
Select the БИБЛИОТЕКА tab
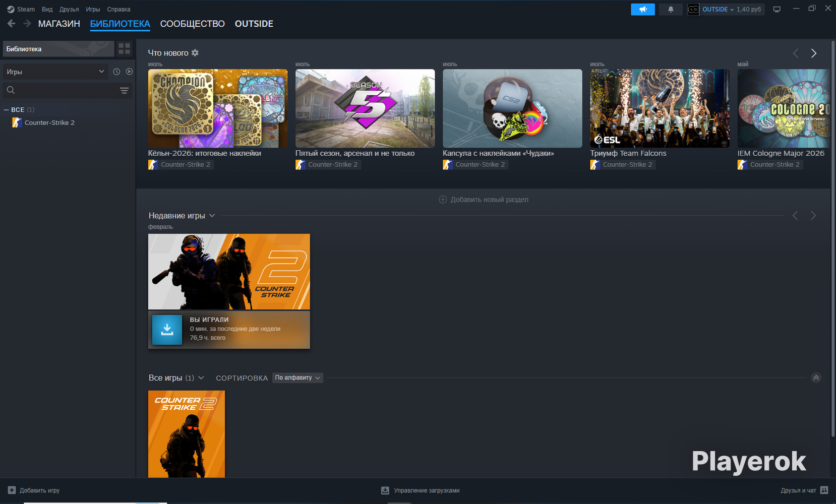pos(120,24)
